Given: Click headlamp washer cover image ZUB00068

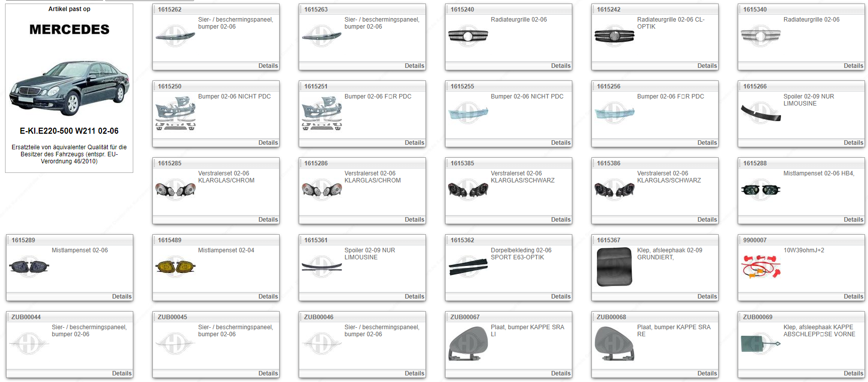Looking at the screenshot, I should (x=615, y=344).
